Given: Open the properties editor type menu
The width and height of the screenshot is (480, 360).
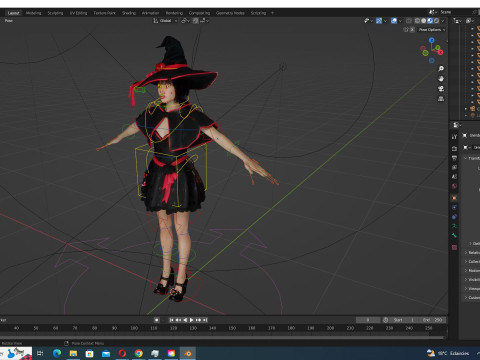Looking at the screenshot, I should (457, 125).
